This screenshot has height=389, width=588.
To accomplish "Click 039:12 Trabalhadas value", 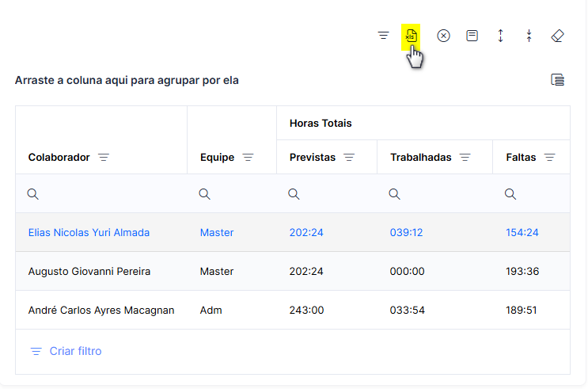I will (x=406, y=232).
